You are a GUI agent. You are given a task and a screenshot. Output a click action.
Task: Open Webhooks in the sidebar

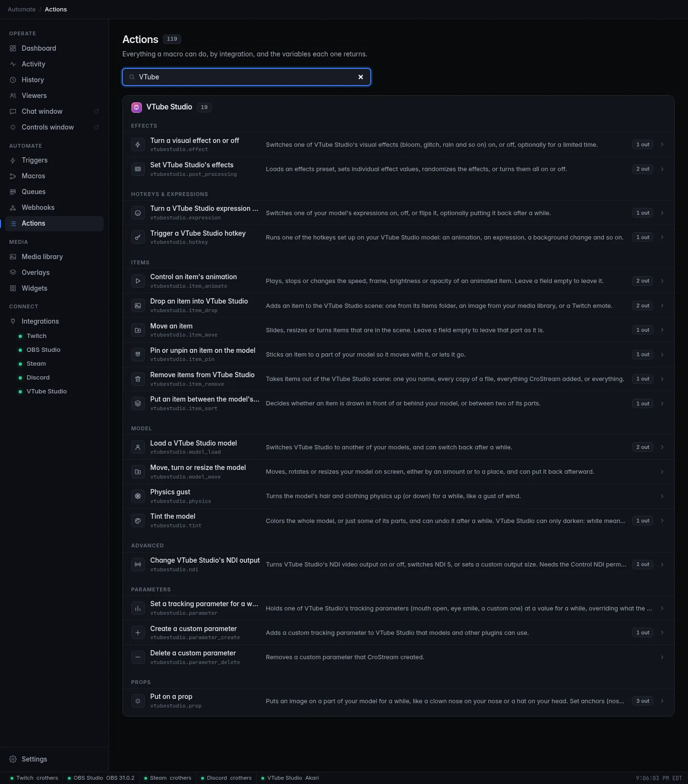(54, 207)
